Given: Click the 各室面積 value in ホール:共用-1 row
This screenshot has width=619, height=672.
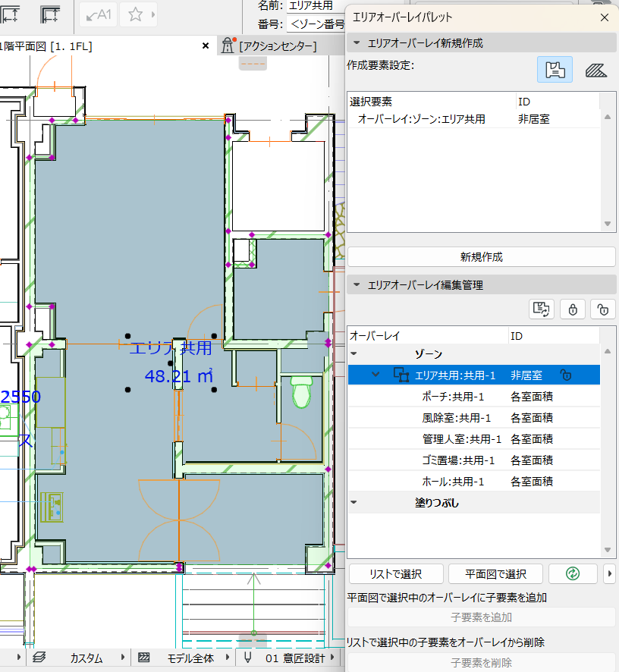Looking at the screenshot, I should click(x=532, y=482).
